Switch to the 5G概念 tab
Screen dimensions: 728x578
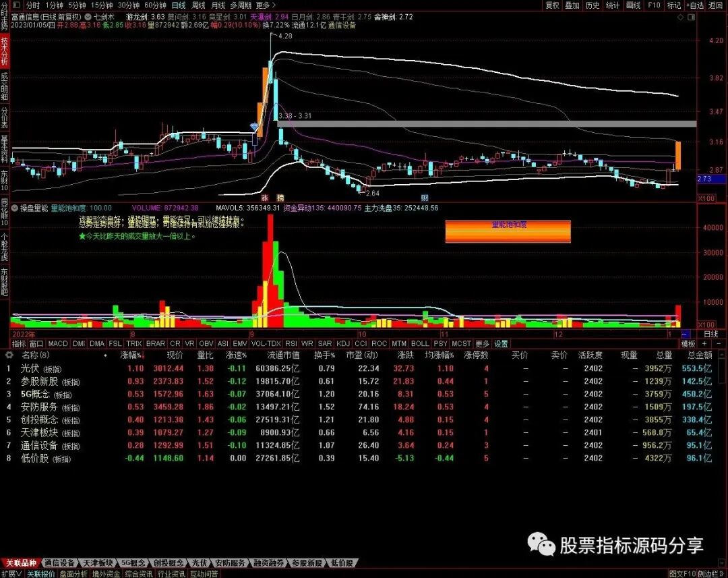[133, 562]
